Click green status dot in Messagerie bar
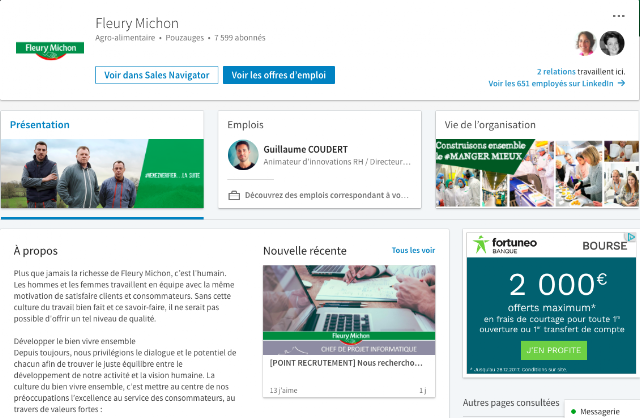The image size is (640, 418). click(x=573, y=411)
